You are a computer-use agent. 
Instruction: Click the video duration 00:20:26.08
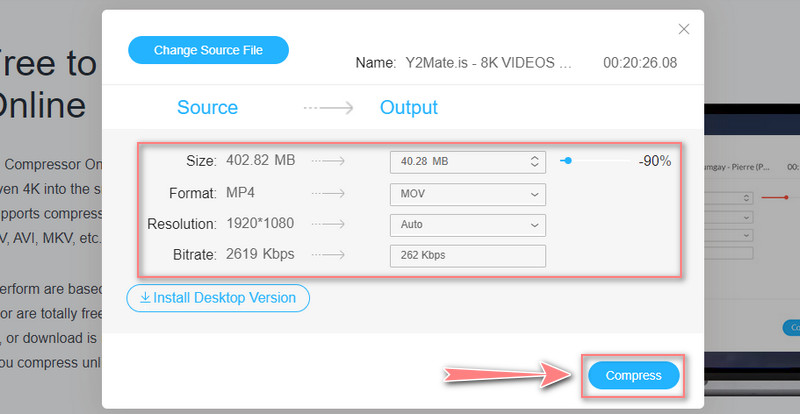coord(640,62)
